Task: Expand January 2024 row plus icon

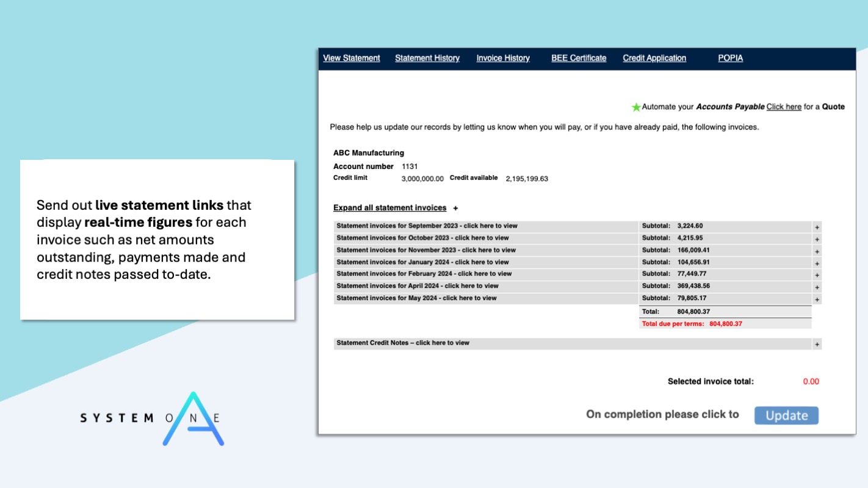Action: click(817, 264)
